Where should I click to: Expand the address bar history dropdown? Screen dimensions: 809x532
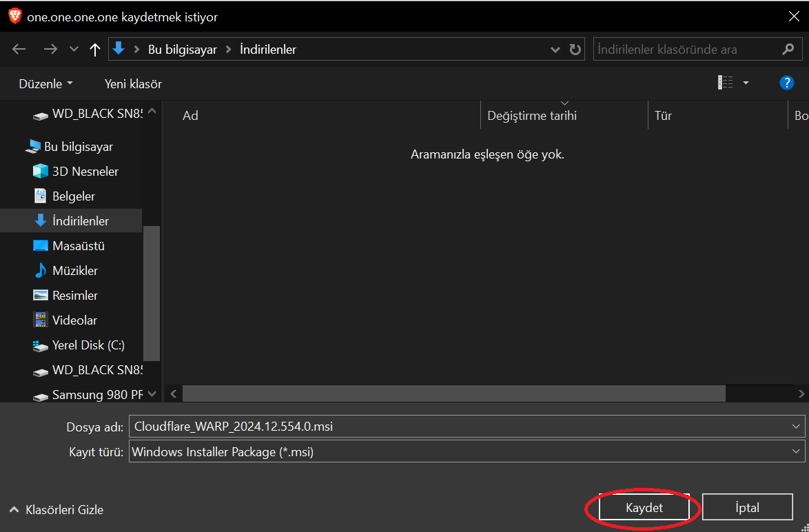point(555,50)
